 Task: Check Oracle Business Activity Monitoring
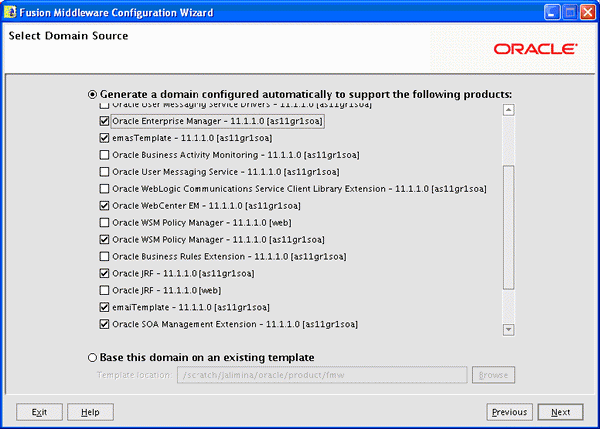pos(104,155)
